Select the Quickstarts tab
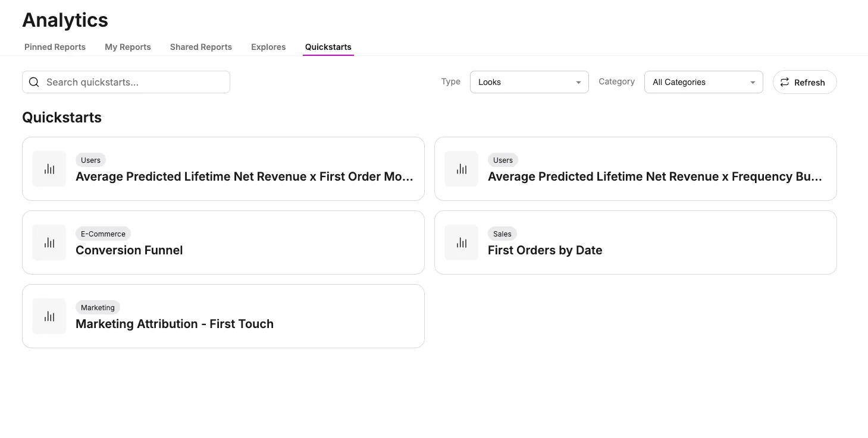The width and height of the screenshot is (868, 438). pos(328,47)
